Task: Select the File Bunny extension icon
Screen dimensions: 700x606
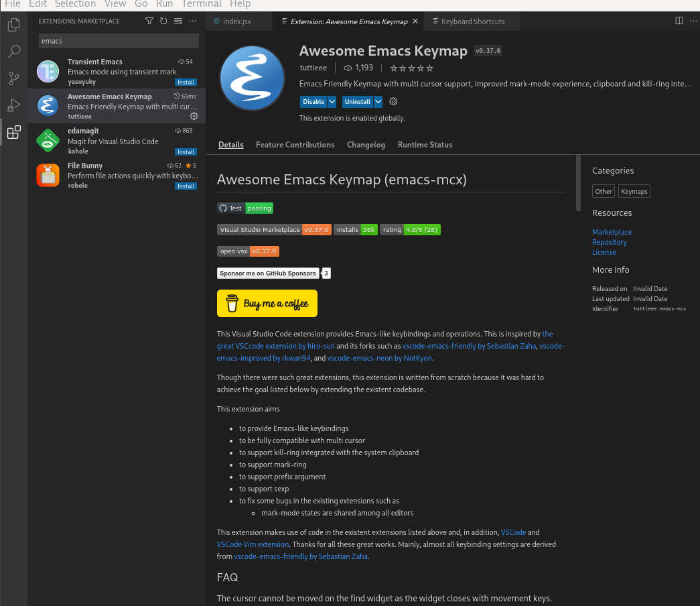Action: tap(48, 175)
